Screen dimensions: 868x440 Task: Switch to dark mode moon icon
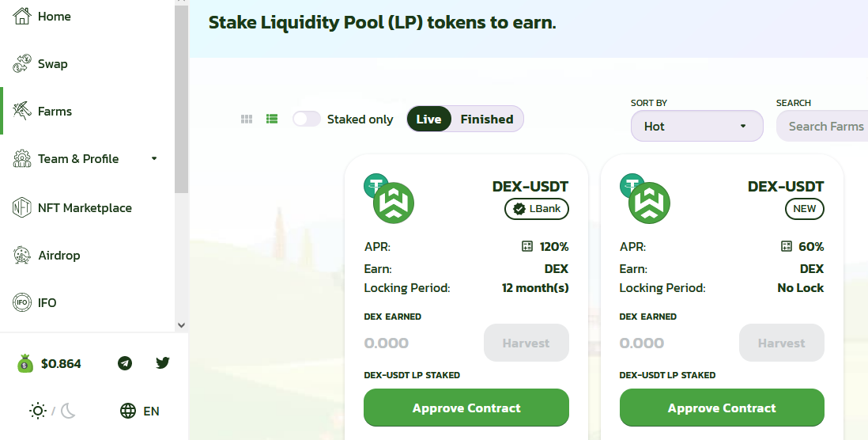pyautogui.click(x=68, y=411)
